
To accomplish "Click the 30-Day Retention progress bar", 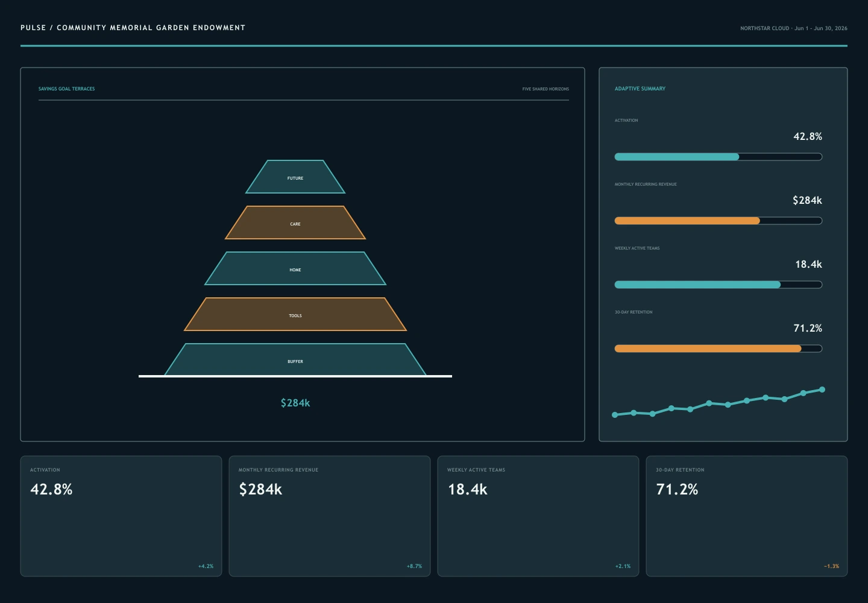I will (719, 349).
